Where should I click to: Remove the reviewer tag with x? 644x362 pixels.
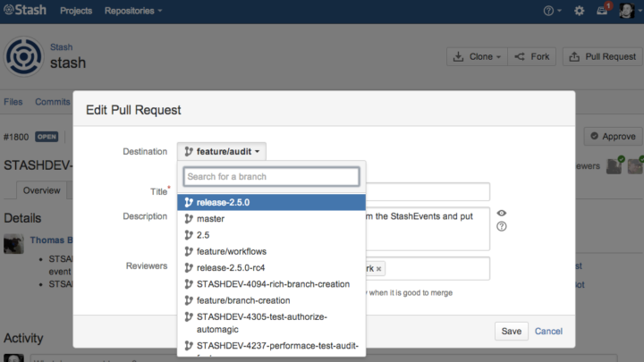click(x=378, y=269)
